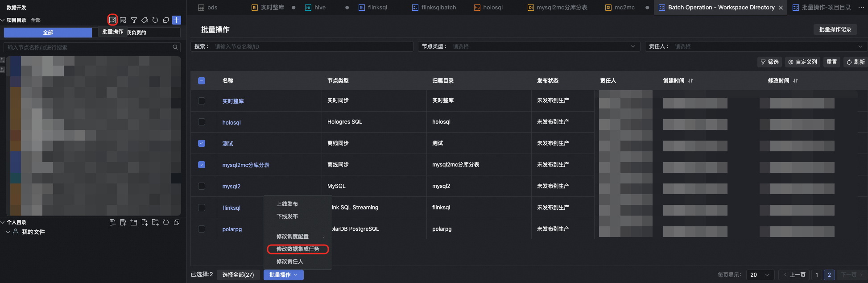Open the batch operation icon in project directory toolbar
The height and width of the screenshot is (283, 868).
[112, 20]
